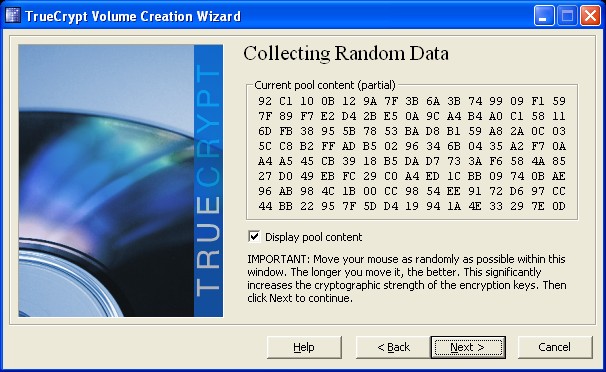
Task: Click pool row starting with 44 BB
Action: coord(412,206)
